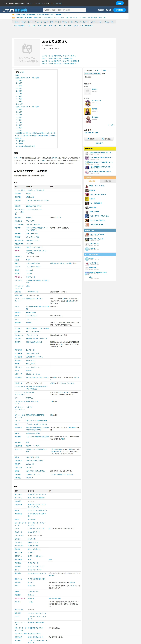
Task: Select the アニメ category menu item
Action: [17, 22]
